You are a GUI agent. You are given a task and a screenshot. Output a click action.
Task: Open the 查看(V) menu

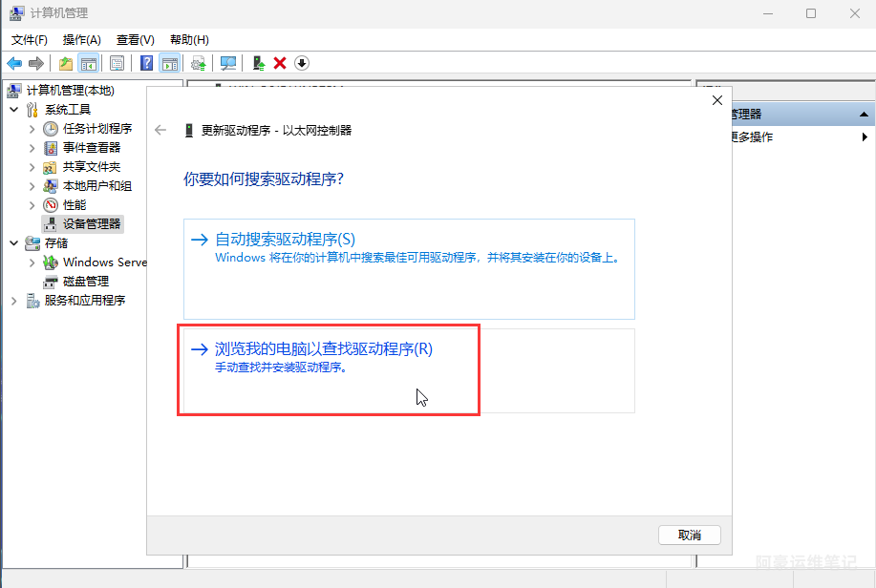[x=135, y=39]
